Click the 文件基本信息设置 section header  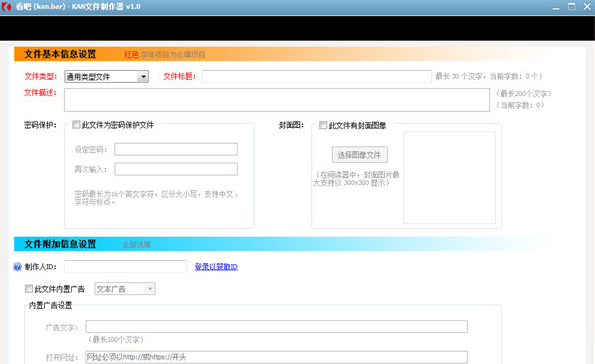click(60, 54)
